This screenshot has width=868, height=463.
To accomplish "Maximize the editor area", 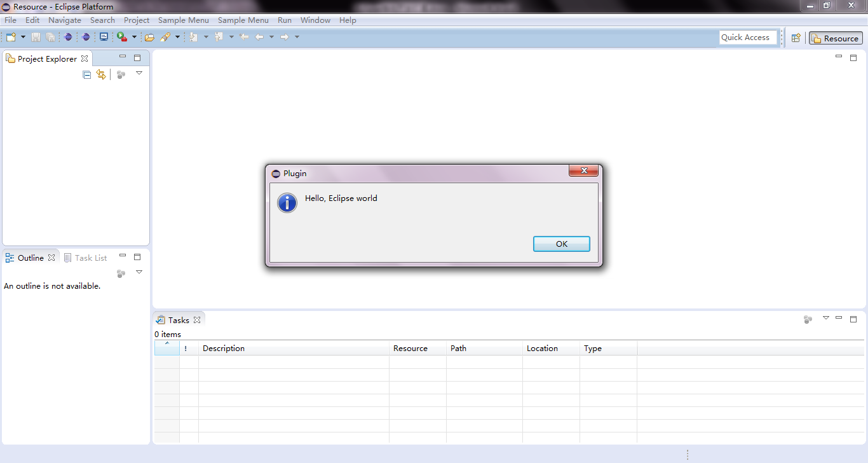I will pos(853,57).
